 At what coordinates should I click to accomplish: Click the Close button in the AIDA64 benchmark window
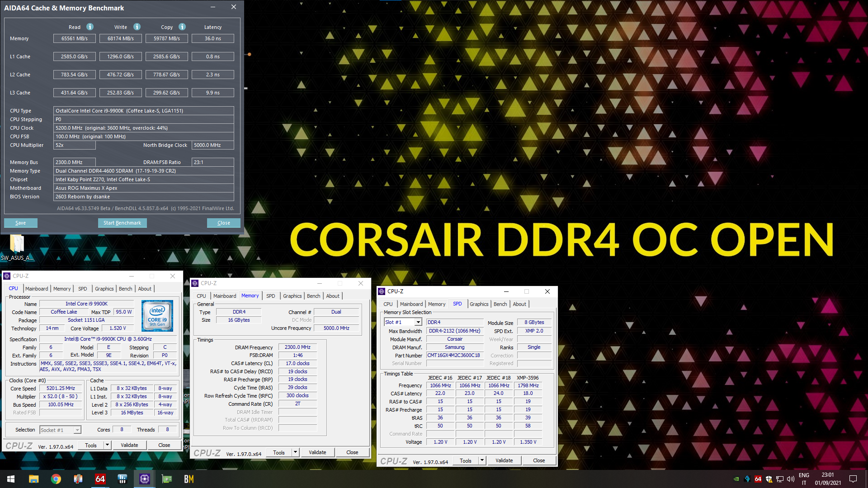pyautogui.click(x=224, y=223)
